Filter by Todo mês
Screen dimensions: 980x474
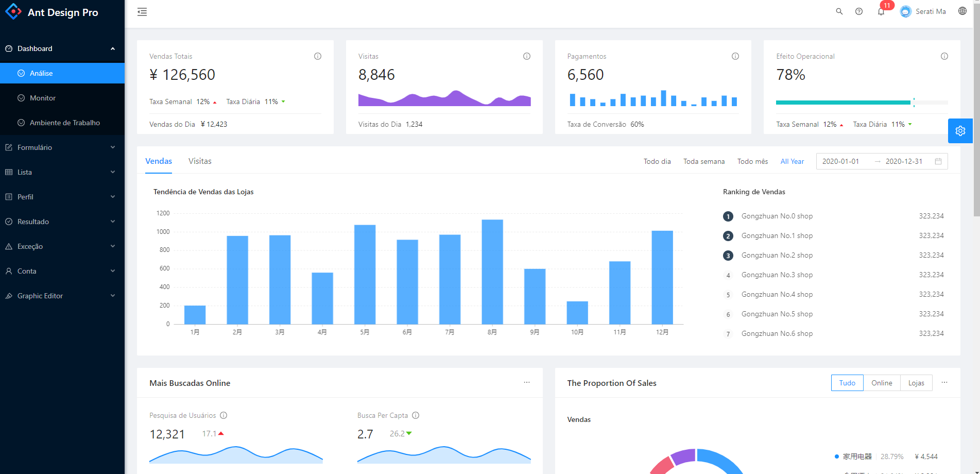752,161
